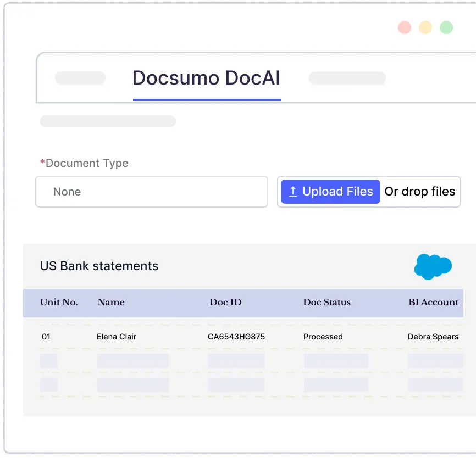The width and height of the screenshot is (476, 458).
Task: Click the Processed status cell
Action: pos(323,337)
